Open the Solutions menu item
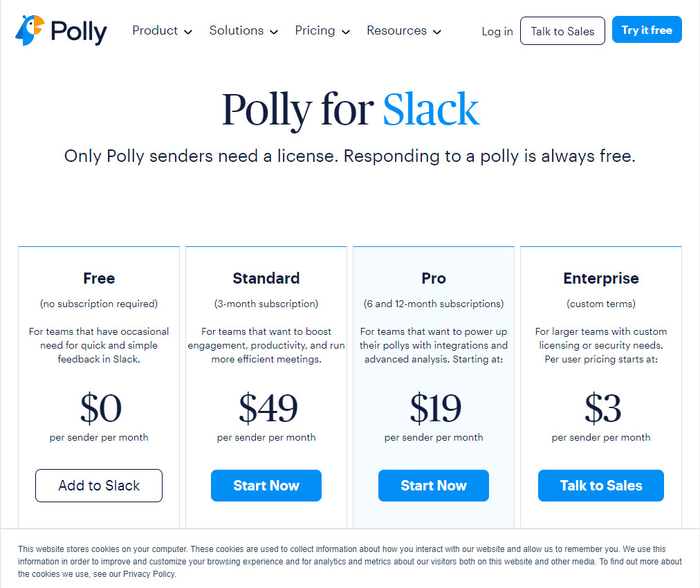 236,30
